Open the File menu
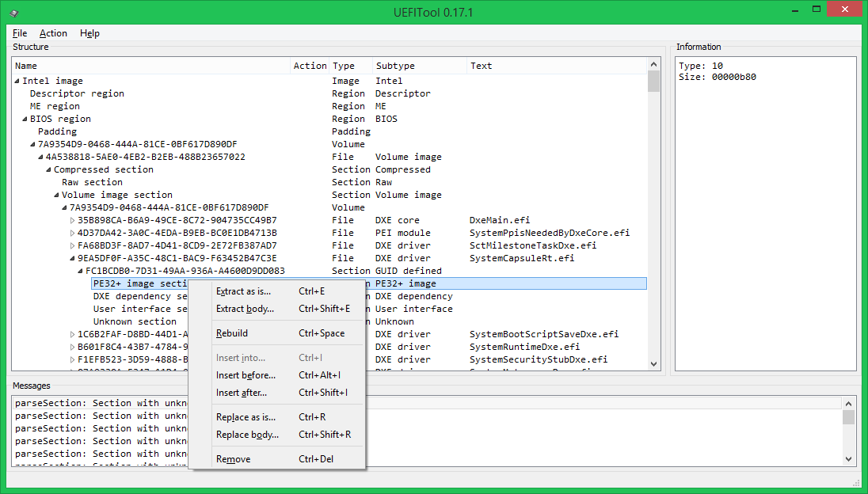Image resolution: width=868 pixels, height=494 pixels. click(x=19, y=33)
